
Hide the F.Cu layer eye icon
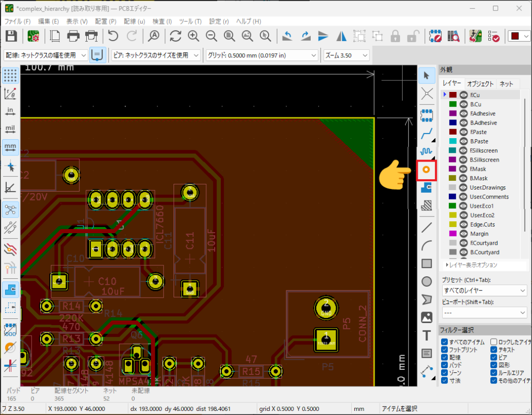463,95
